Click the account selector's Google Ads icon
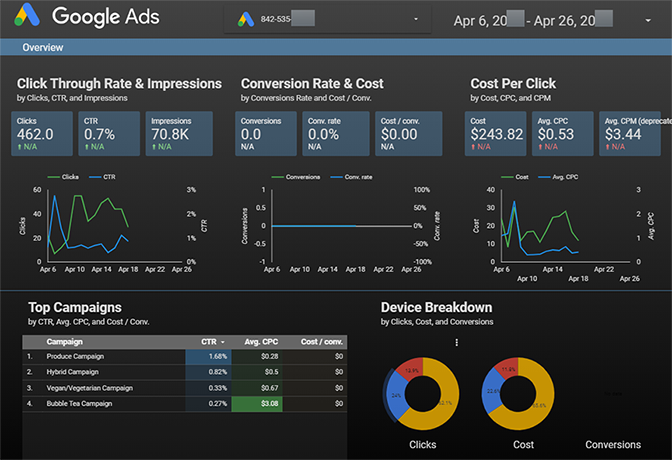Image resolution: width=672 pixels, height=460 pixels. (x=245, y=20)
